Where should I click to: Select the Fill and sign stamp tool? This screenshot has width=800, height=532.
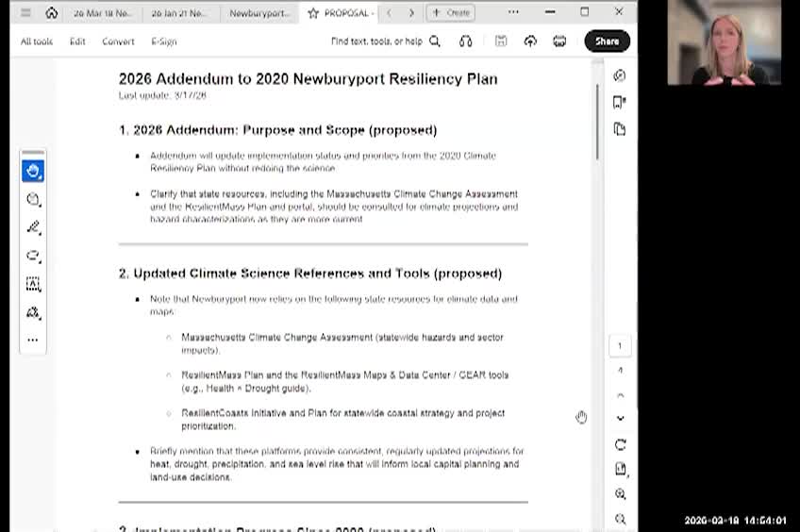pos(33,312)
